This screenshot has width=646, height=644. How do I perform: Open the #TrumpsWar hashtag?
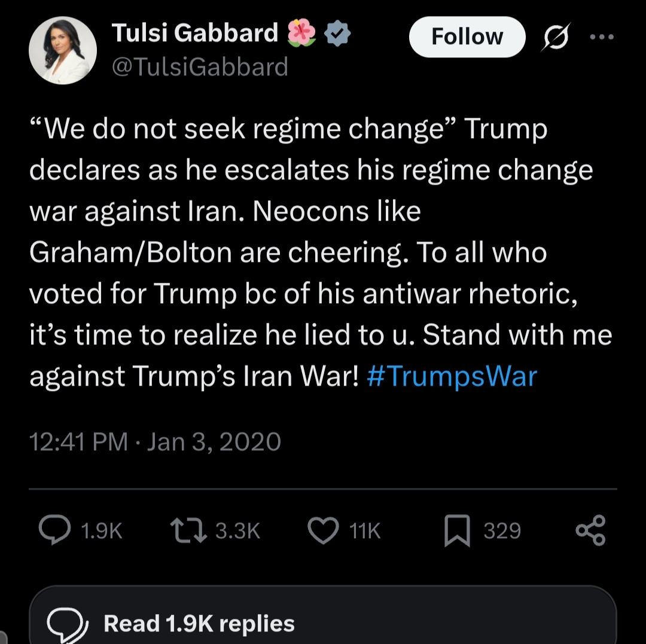450,376
